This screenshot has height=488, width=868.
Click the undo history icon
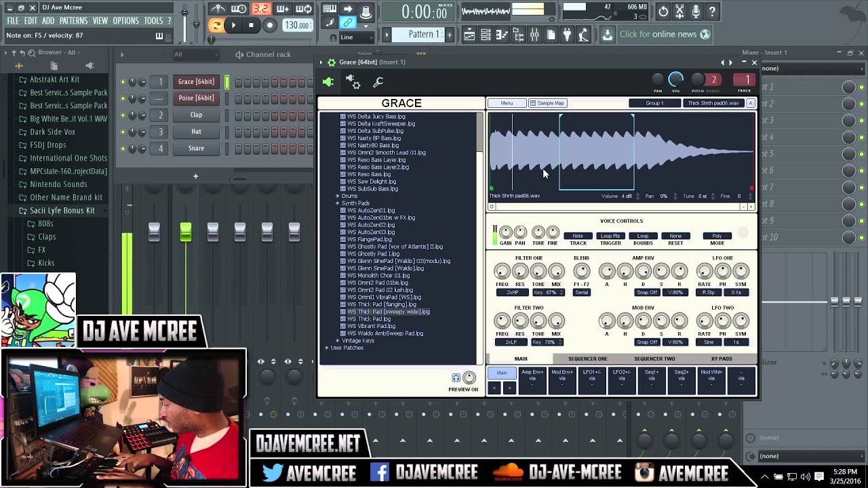tap(663, 11)
